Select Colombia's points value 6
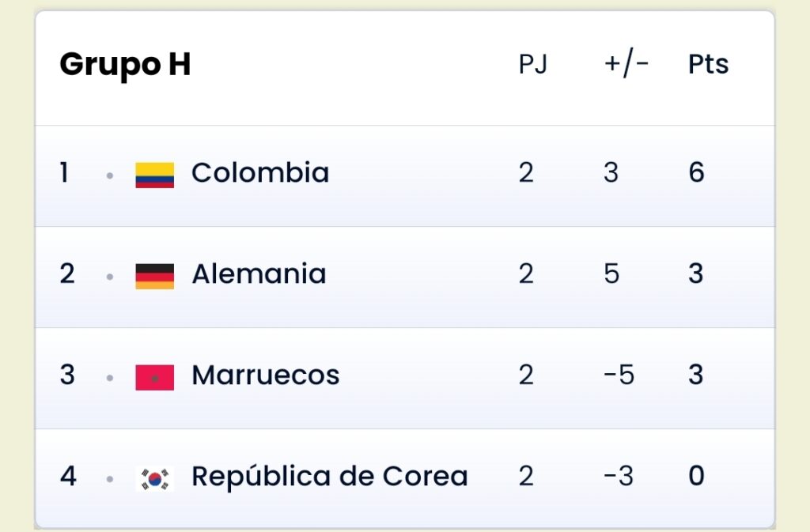This screenshot has width=810, height=532. pos(696,172)
